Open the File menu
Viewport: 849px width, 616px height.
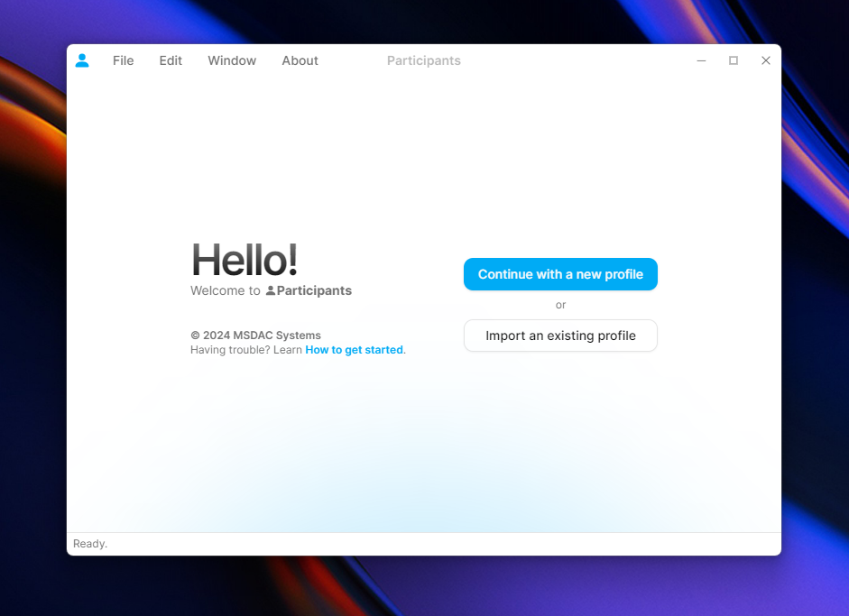(x=123, y=60)
